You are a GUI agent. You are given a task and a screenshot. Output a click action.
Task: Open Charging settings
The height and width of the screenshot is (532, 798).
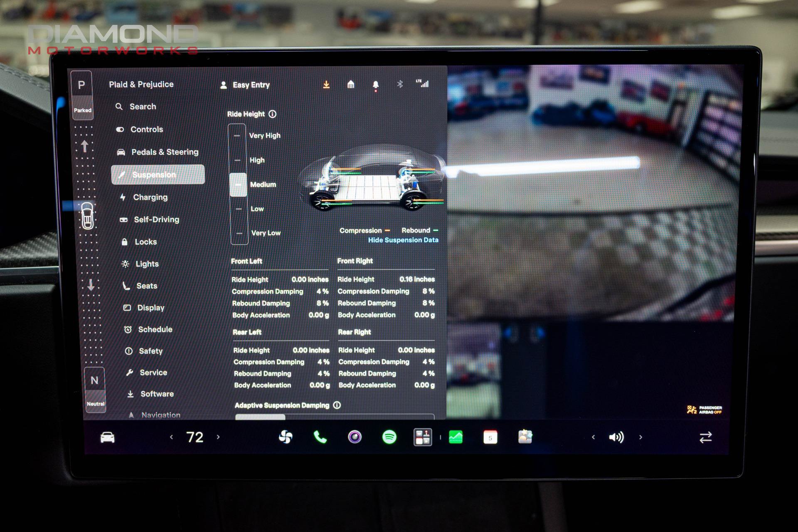pos(143,197)
